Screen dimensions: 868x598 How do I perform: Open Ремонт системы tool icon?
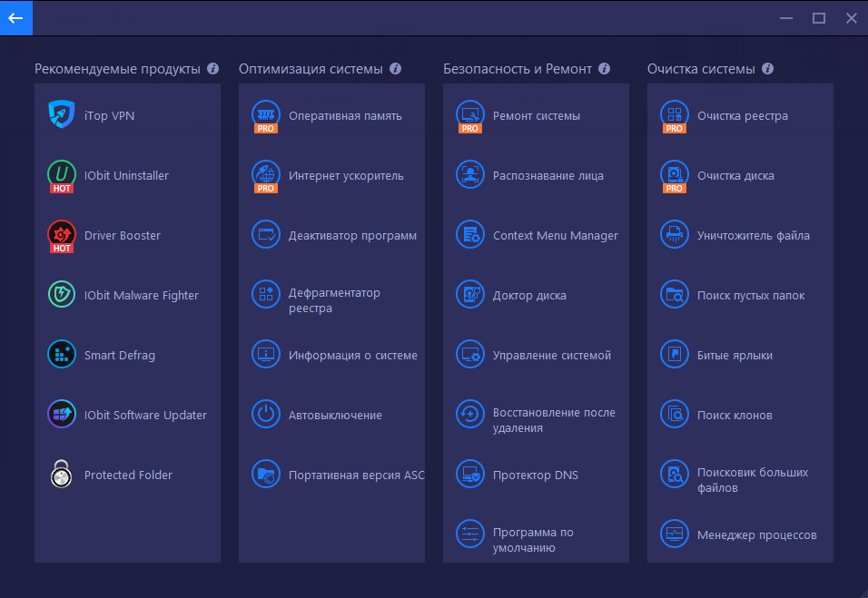pyautogui.click(x=470, y=116)
